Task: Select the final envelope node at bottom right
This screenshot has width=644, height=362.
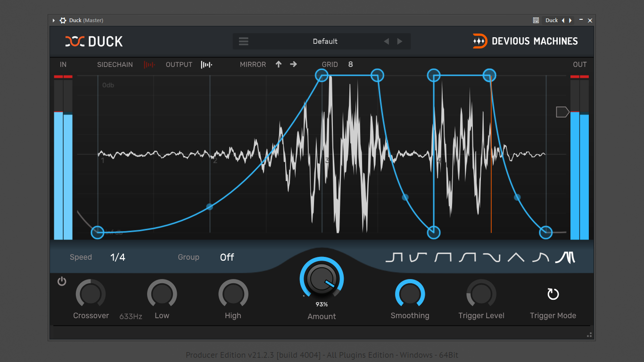Action: pyautogui.click(x=546, y=232)
